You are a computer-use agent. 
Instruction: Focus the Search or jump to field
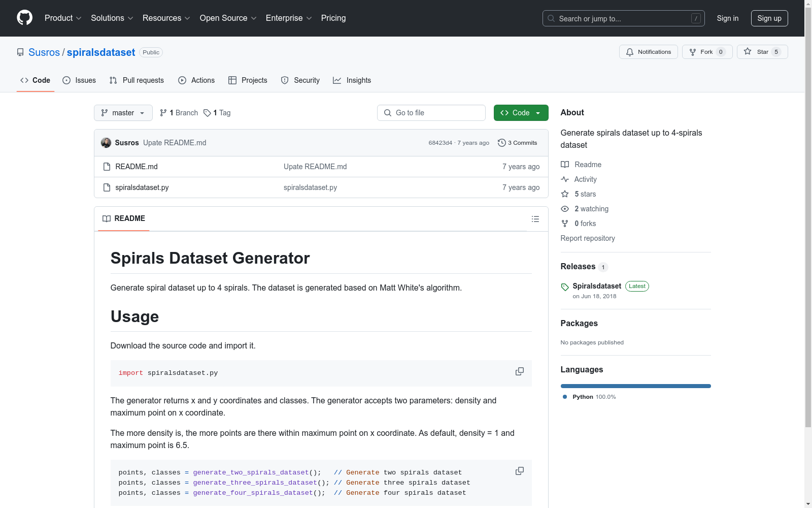tap(624, 18)
